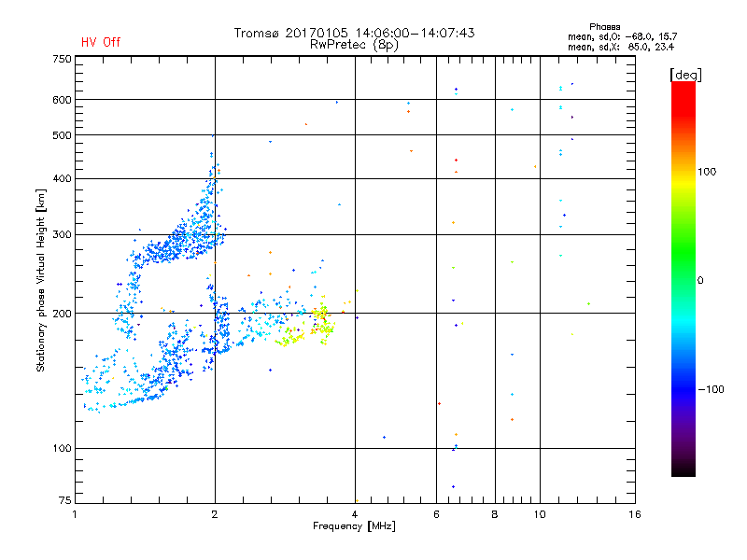Image resolution: width=747 pixels, height=560 pixels.
Task: Click the y-axis tick label "200"
Action: pyautogui.click(x=62, y=314)
